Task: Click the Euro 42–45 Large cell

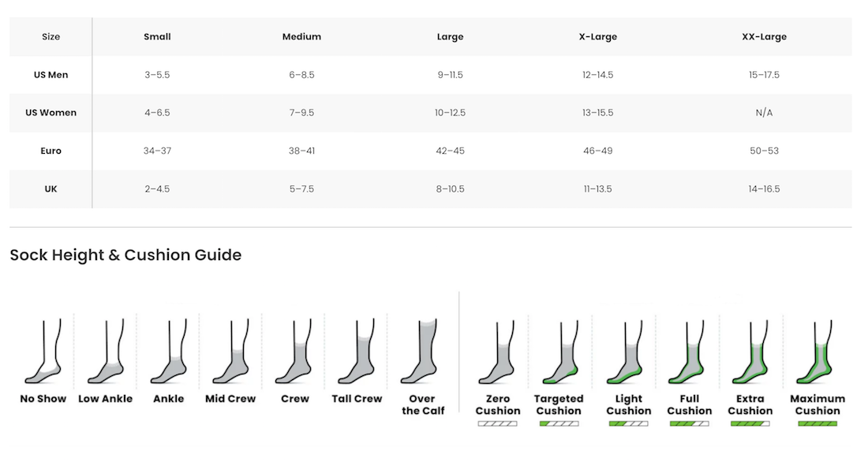Action: coord(450,151)
